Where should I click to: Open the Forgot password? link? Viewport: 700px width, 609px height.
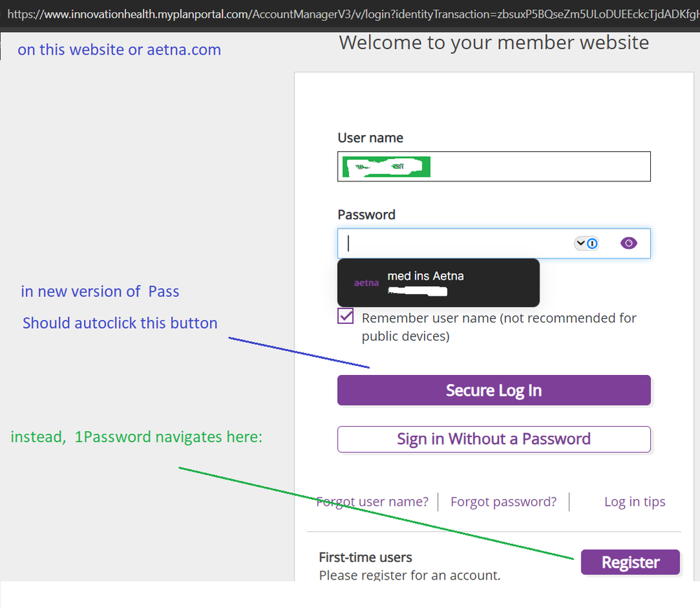coord(503,502)
